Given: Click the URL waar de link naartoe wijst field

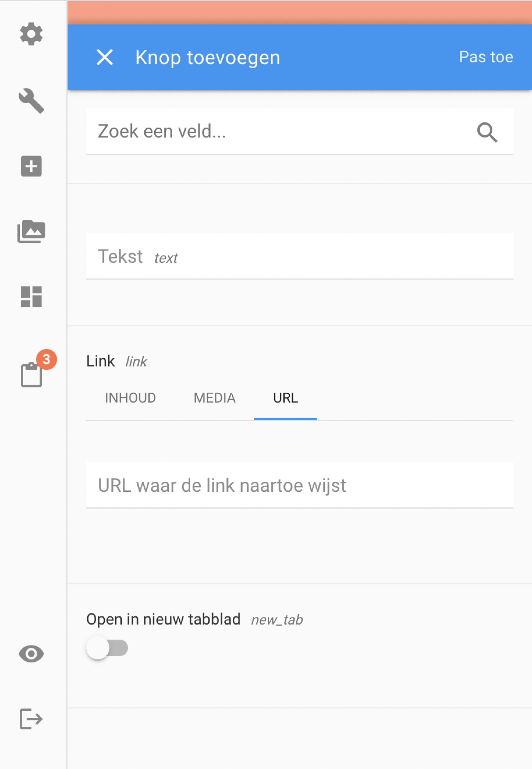Looking at the screenshot, I should tap(299, 485).
